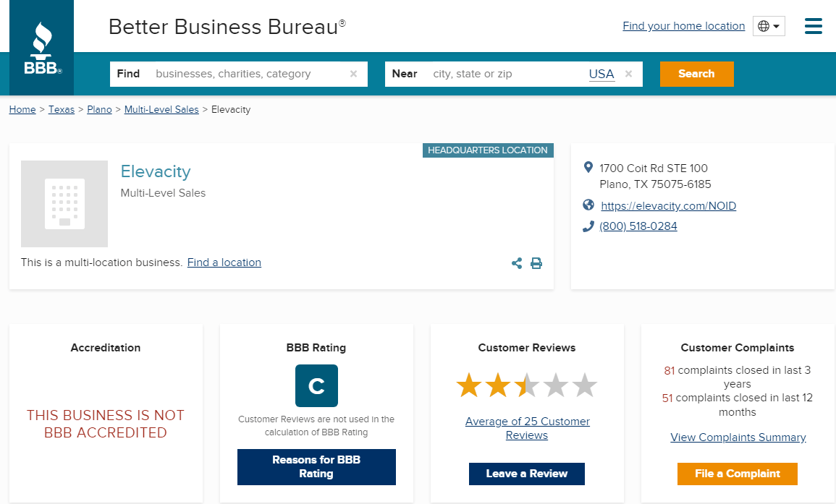Open Find your home location link
The height and width of the screenshot is (504, 836).
683,25
